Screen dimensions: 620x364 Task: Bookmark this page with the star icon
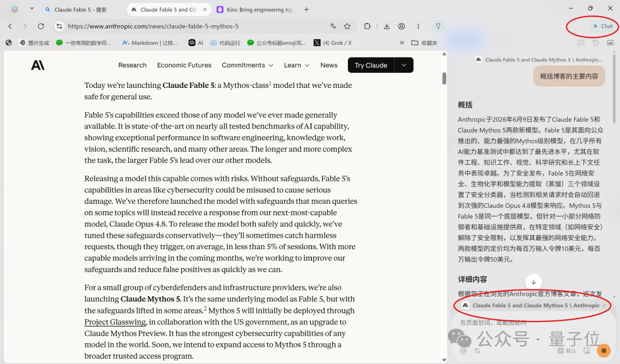[x=347, y=26]
